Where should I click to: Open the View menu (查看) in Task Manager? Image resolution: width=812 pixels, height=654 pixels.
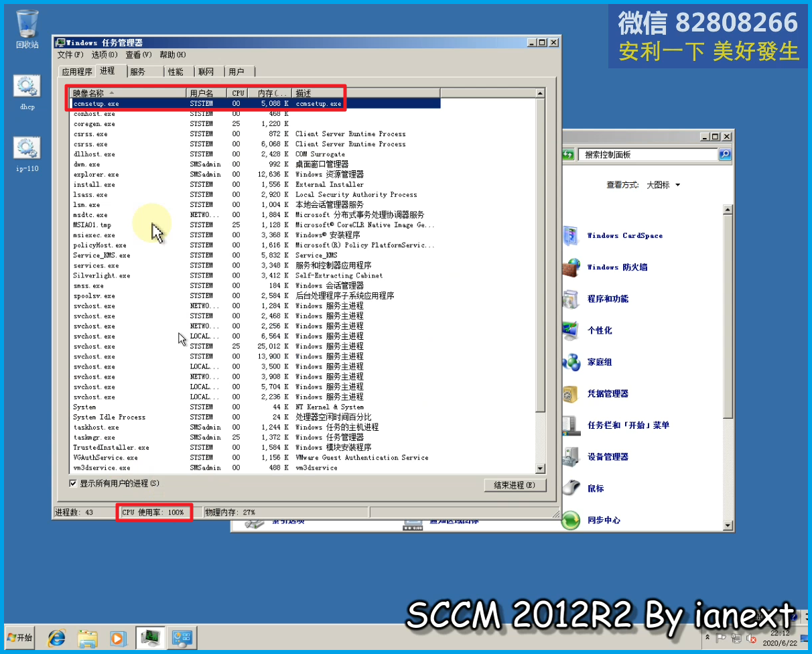(139, 55)
